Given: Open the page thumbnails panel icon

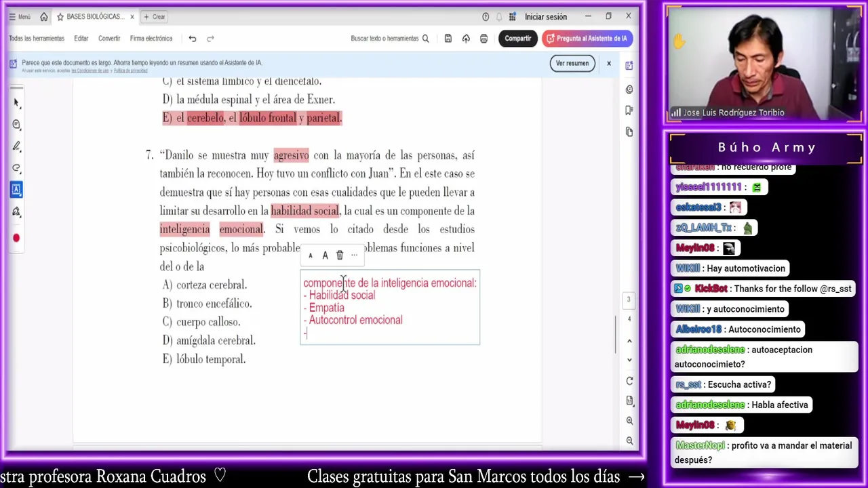Looking at the screenshot, I should [629, 131].
